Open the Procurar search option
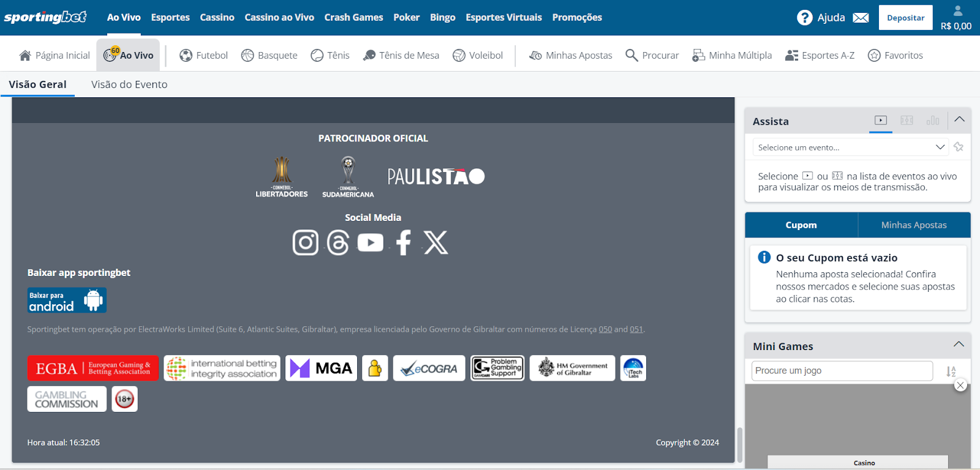The height and width of the screenshot is (470, 980). tap(652, 55)
